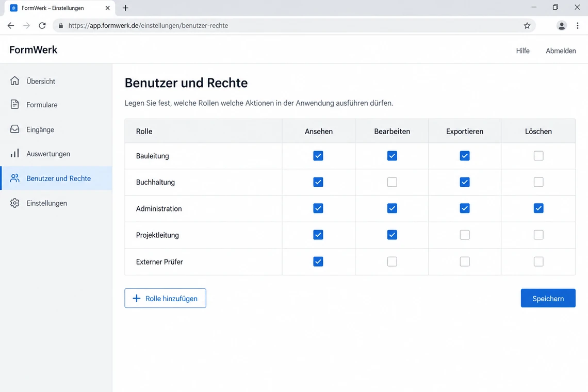This screenshot has height=392, width=588.
Task: Reload the page with refresh icon
Action: (42, 25)
